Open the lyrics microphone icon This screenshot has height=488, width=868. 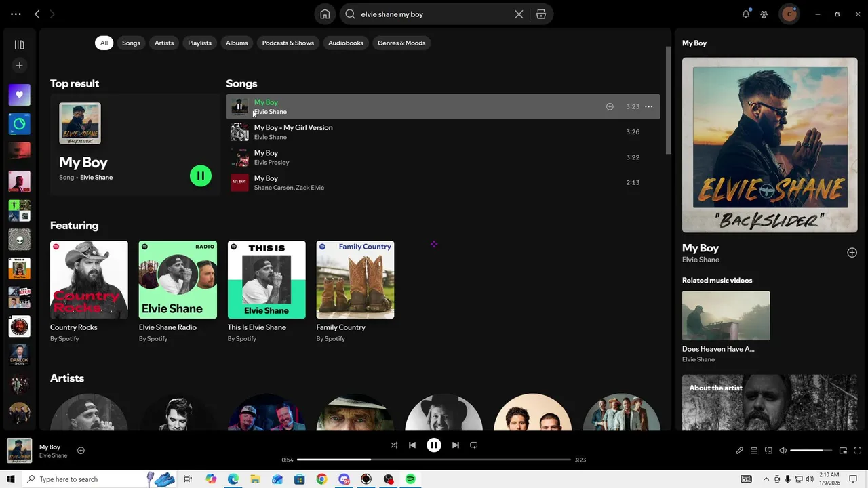coord(740,451)
